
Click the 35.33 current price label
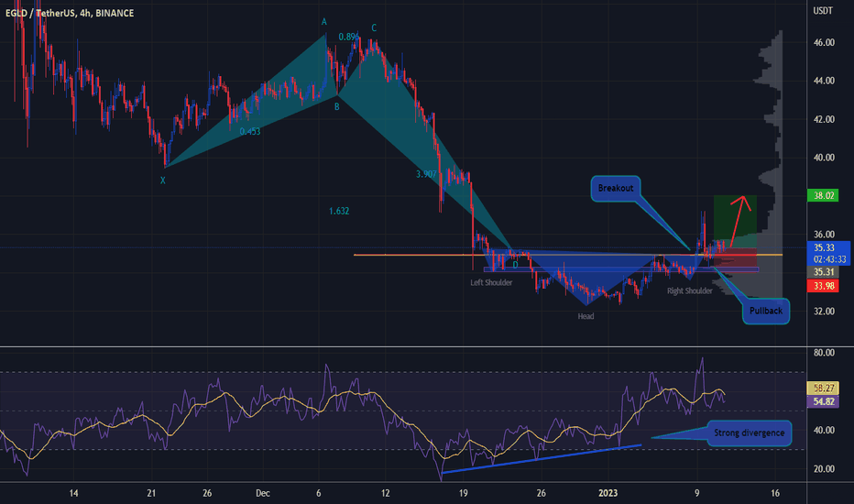click(824, 247)
